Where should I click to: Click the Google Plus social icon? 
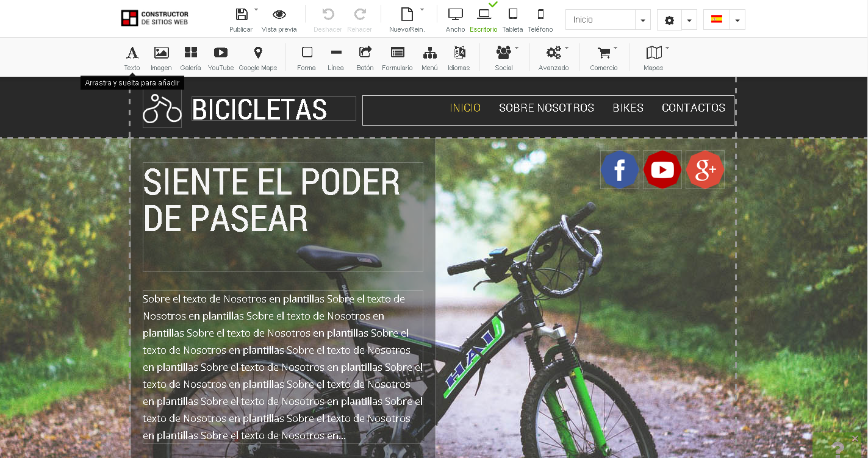[705, 170]
